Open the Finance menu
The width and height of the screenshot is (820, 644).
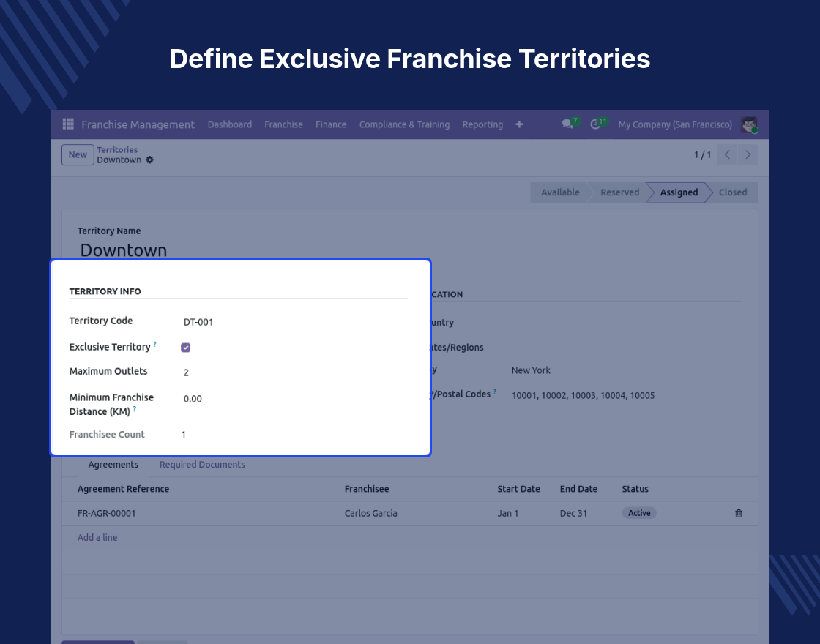pyautogui.click(x=330, y=124)
